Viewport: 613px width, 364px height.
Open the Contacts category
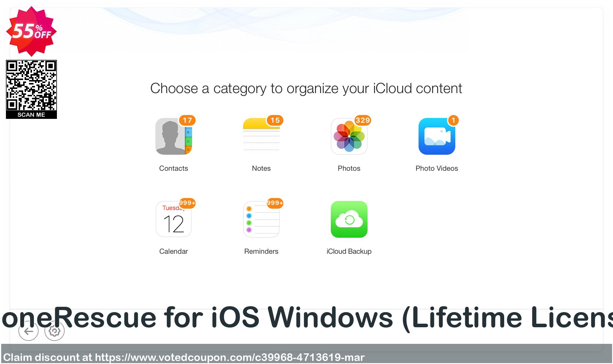tap(173, 136)
